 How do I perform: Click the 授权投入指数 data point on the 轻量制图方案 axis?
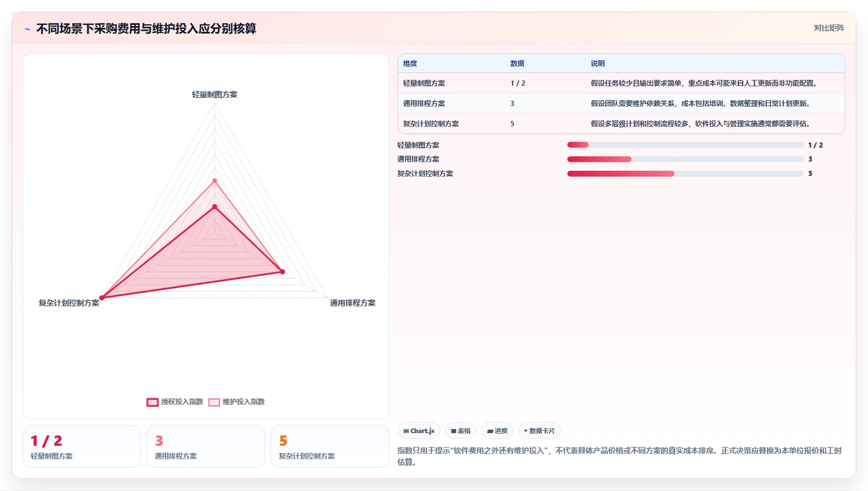[215, 207]
